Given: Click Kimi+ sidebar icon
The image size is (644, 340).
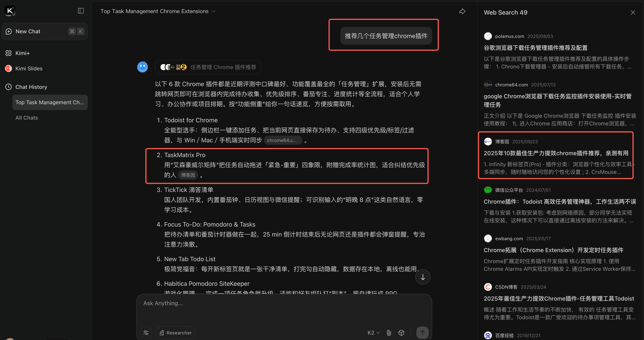Looking at the screenshot, I should coord(8,53).
